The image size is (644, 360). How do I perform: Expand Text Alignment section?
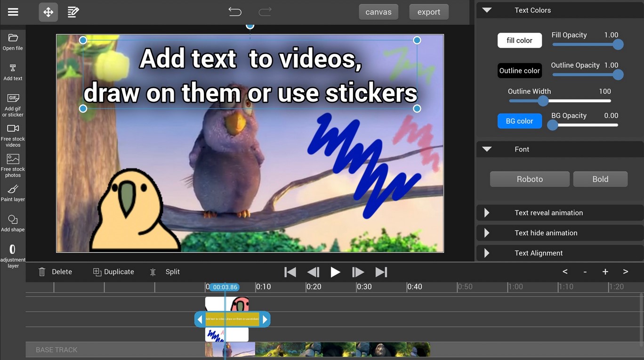coord(560,253)
